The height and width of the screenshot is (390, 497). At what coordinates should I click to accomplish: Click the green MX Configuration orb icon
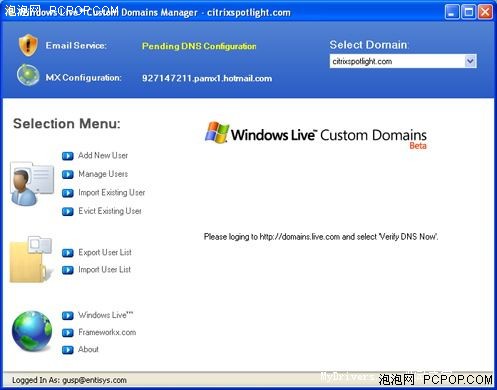(x=28, y=75)
